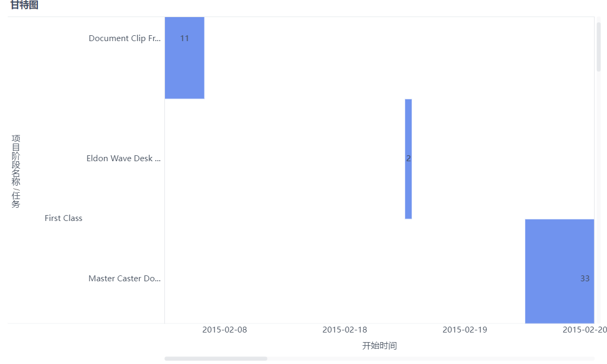Image resolution: width=607 pixels, height=364 pixels.
Task: Select the 2015-02-19 date axis label
Action: pyautogui.click(x=464, y=329)
